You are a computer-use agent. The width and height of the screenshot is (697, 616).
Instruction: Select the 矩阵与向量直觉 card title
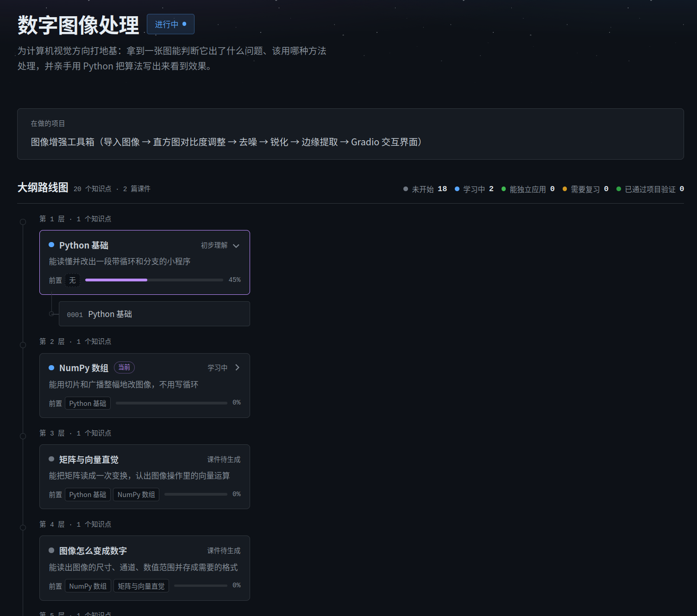89,460
